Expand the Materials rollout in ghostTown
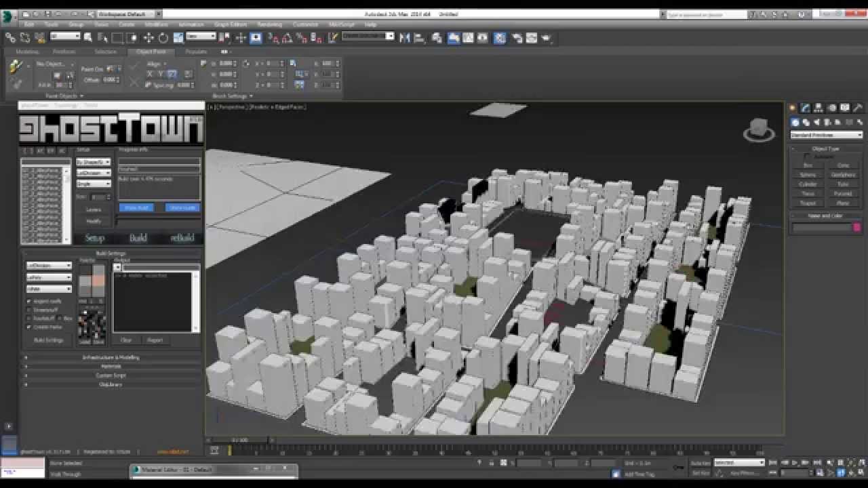The width and height of the screenshot is (868, 488). tap(111, 366)
